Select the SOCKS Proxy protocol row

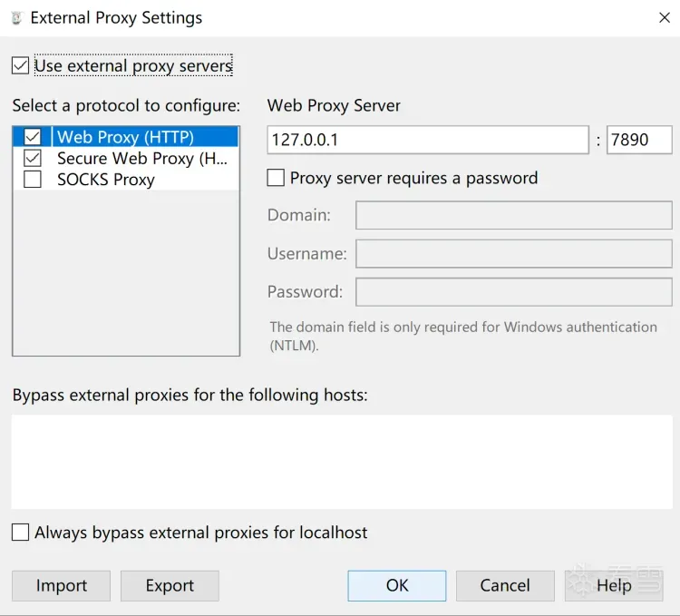(106, 180)
